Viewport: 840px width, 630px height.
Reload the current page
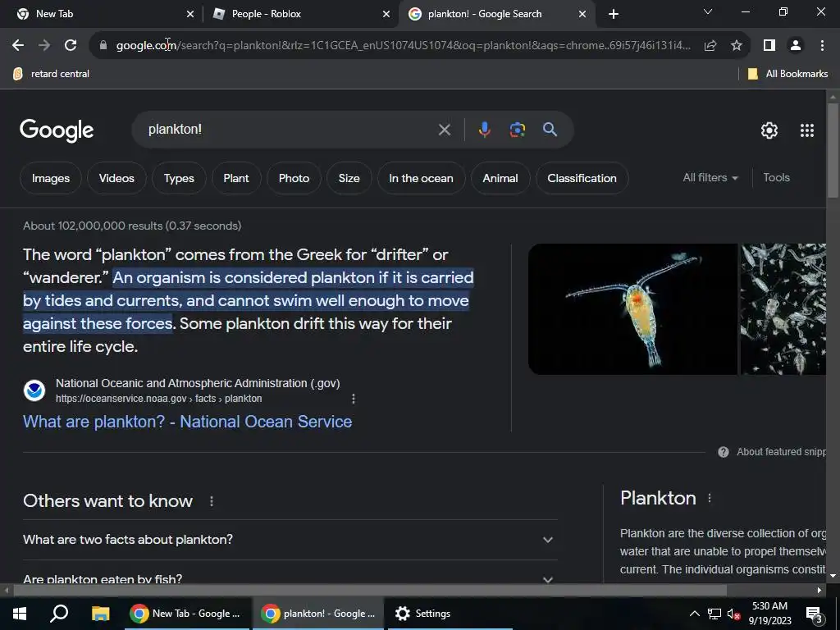71,46
